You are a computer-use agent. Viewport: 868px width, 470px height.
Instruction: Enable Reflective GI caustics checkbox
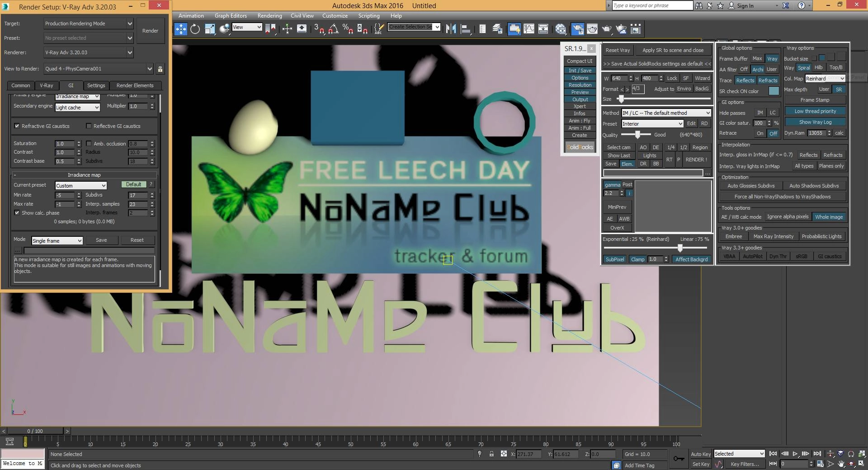coord(89,126)
